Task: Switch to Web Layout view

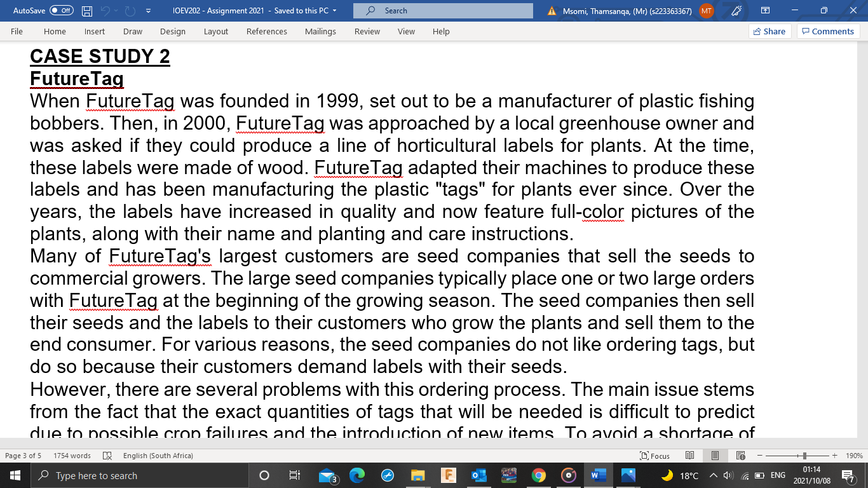Action: click(740, 456)
